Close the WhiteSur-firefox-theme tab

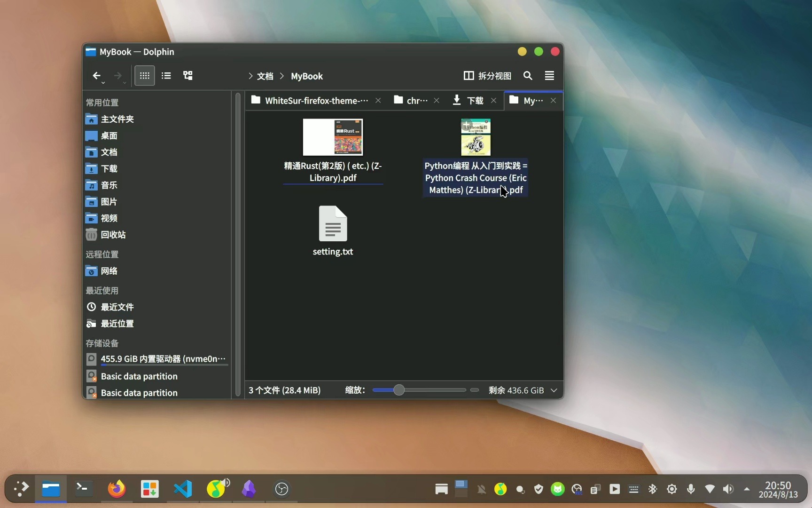pos(378,100)
